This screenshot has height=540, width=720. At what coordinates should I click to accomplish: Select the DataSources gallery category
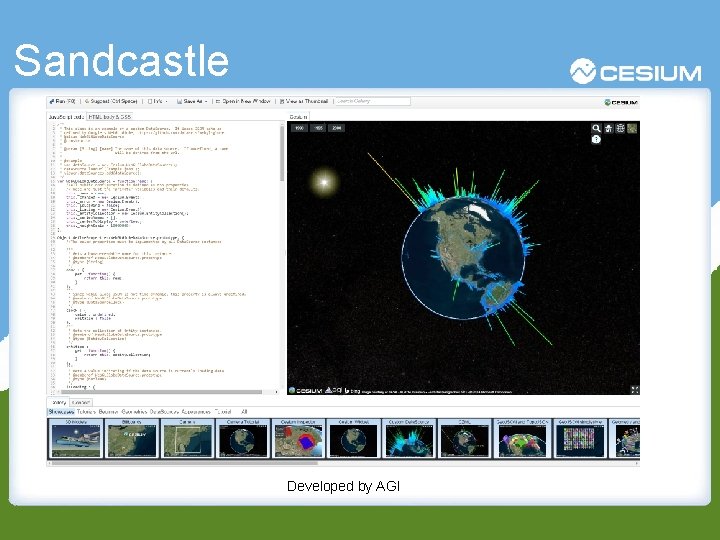click(x=164, y=412)
